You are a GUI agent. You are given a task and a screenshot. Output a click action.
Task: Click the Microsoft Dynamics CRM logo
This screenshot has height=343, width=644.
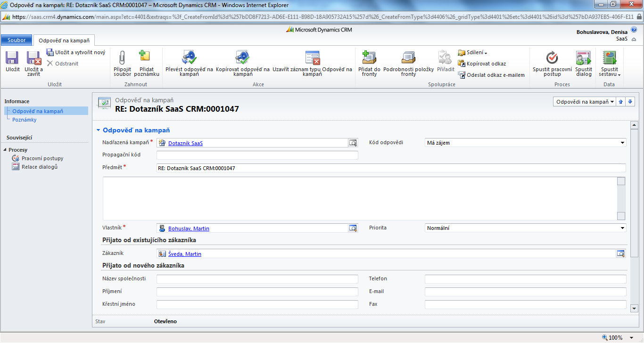319,29
